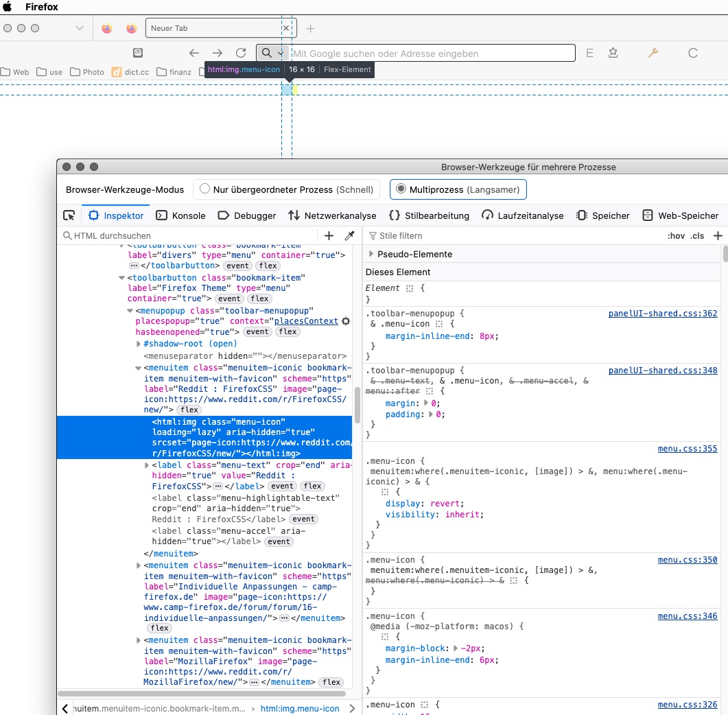Open the tab list dropdown chevron
This screenshot has width=728, height=715.
(x=80, y=28)
